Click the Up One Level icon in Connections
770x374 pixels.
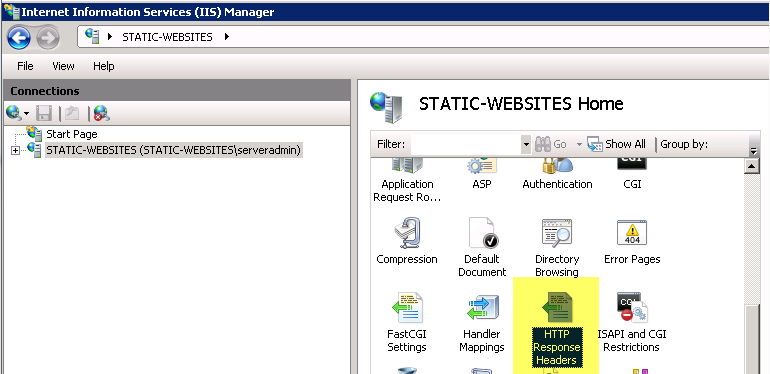click(73, 114)
